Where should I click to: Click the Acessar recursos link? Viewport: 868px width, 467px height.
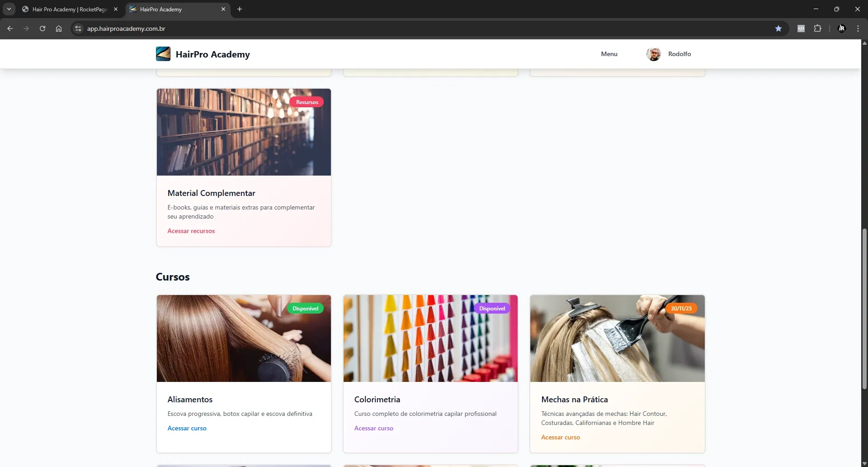pos(191,231)
